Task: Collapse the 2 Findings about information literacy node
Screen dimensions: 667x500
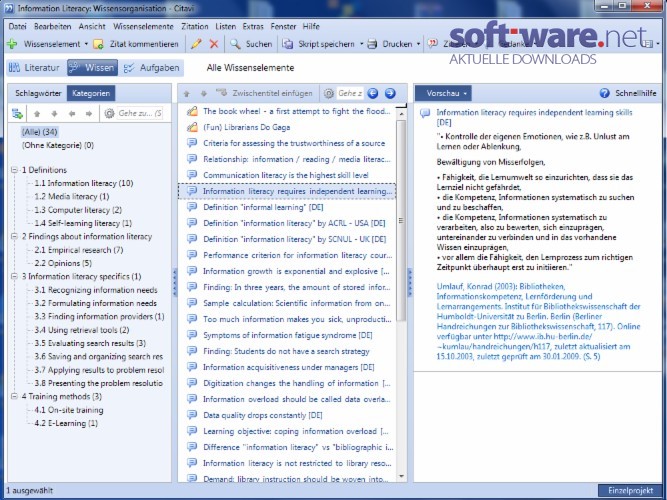Action: click(x=14, y=237)
